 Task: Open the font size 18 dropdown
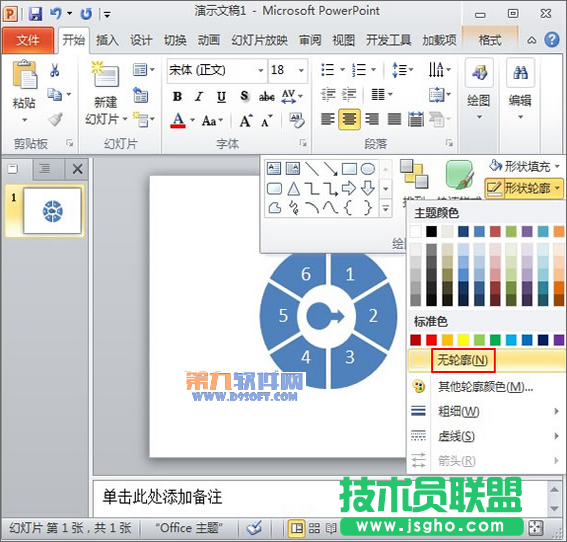(301, 70)
